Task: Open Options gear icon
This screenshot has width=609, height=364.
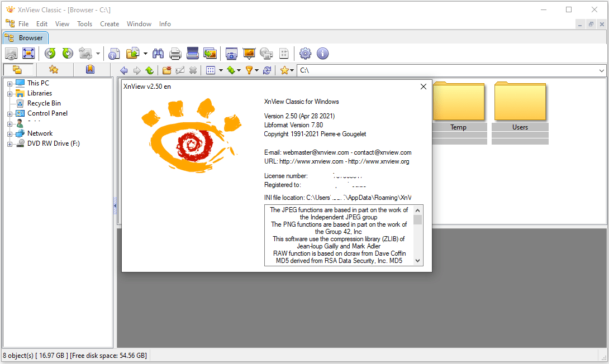Action: click(305, 54)
